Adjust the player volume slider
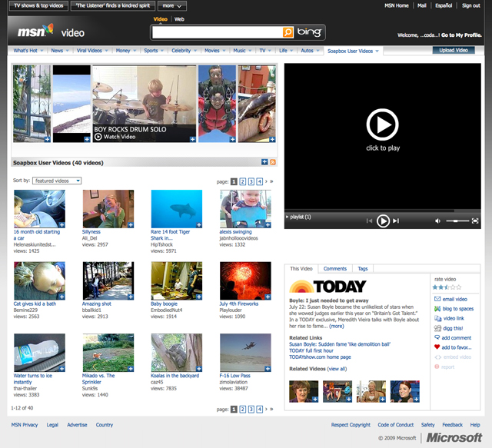Screen dimensions: 492x448 (457, 221)
